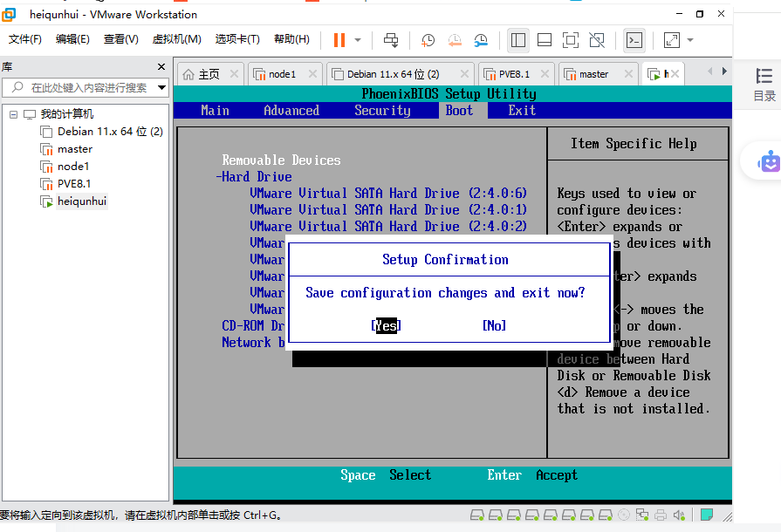781x532 pixels.
Task: Click the sound card status icon
Action: 679,515
